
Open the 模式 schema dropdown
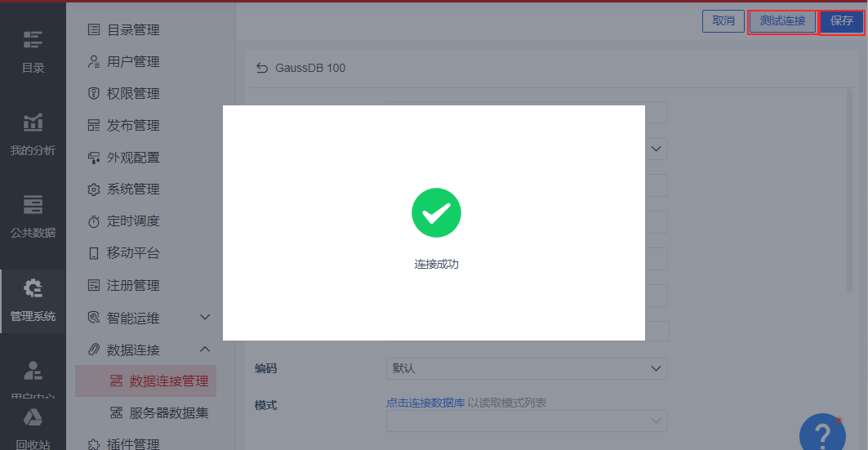(527, 421)
